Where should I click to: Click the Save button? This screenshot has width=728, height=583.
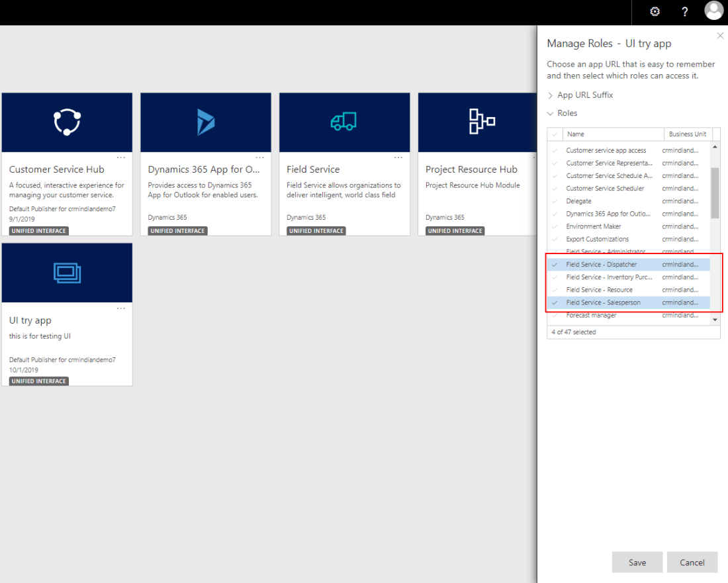[637, 562]
